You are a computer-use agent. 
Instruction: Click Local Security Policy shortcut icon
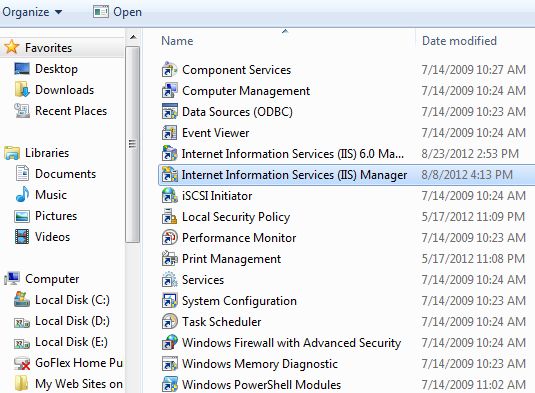170,217
